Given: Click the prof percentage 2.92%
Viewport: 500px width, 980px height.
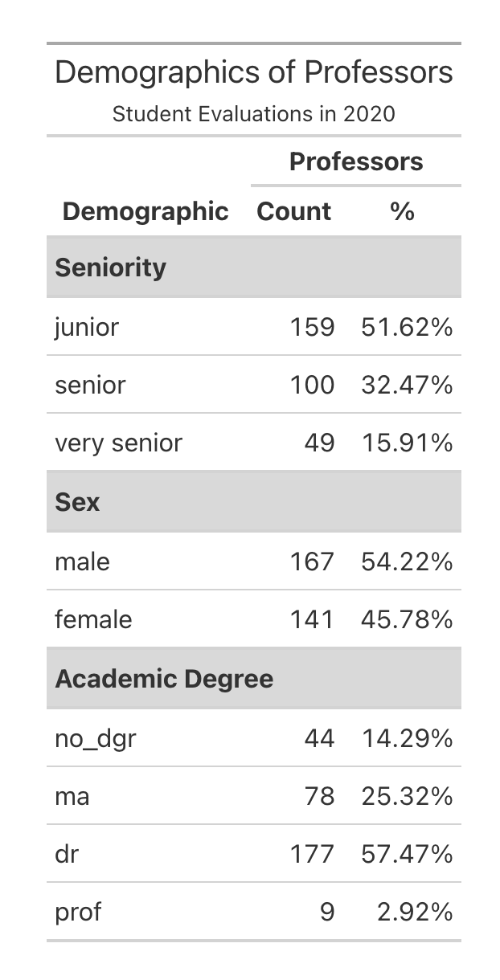Looking at the screenshot, I should click(x=415, y=912).
